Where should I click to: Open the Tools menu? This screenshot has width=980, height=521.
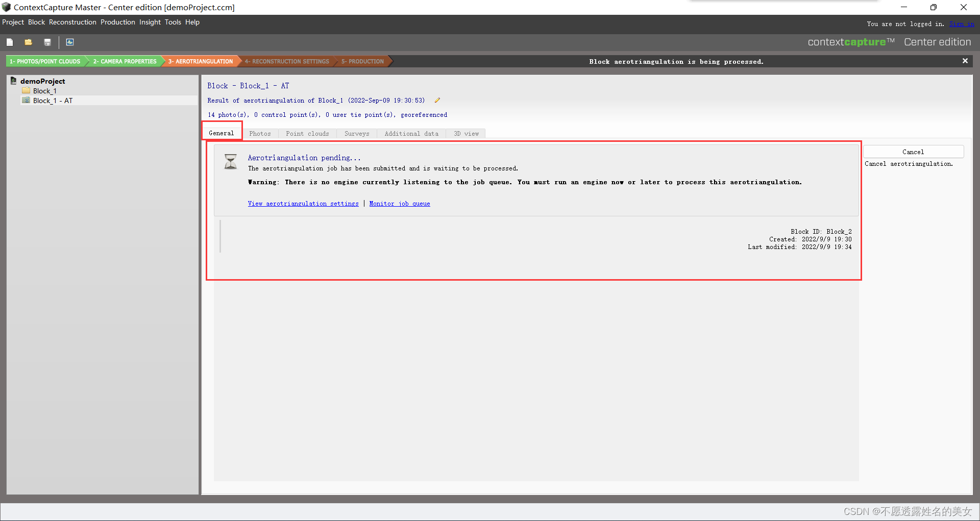[x=173, y=22]
